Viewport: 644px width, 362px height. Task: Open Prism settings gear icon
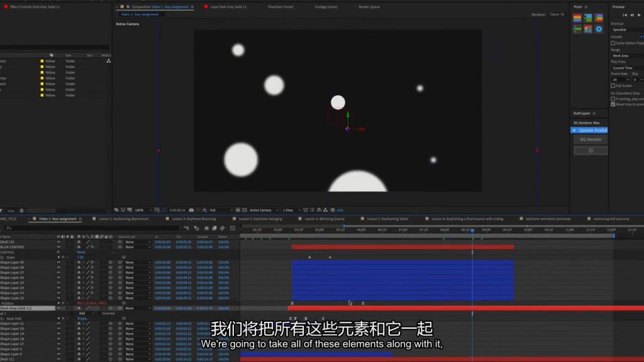pyautogui.click(x=599, y=29)
